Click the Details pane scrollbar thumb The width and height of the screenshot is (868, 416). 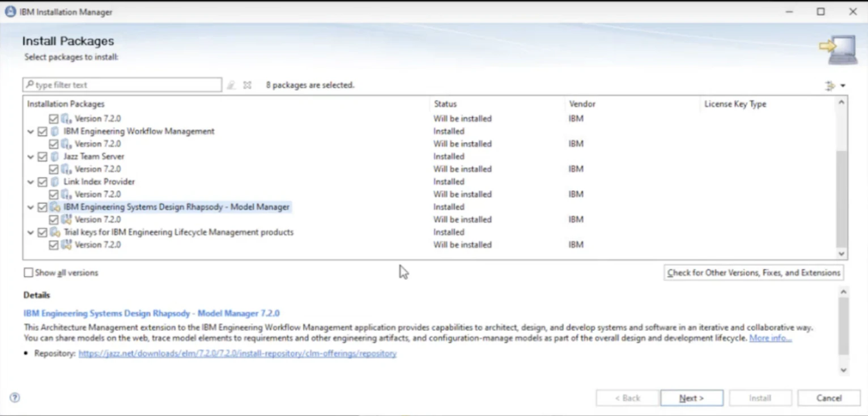click(844, 327)
